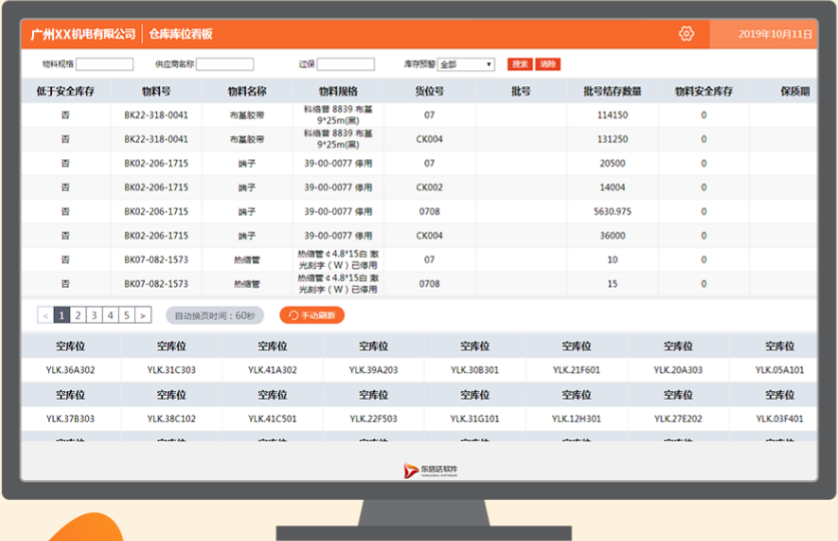Focus the 供应商名称 filter input field
This screenshot has height=541, width=838.
pyautogui.click(x=225, y=64)
